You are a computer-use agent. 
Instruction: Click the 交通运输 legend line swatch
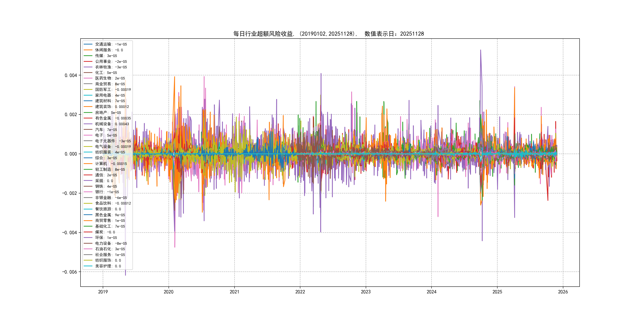88,44
